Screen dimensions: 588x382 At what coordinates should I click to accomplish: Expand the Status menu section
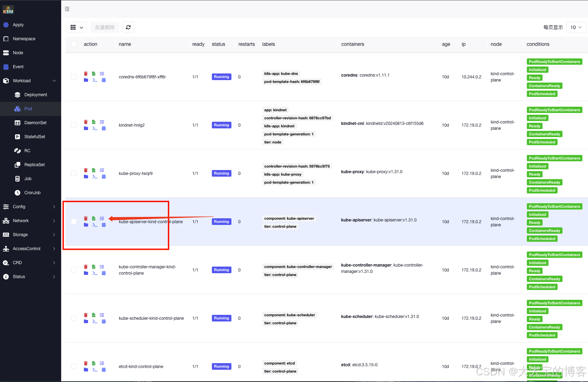[x=30, y=277]
